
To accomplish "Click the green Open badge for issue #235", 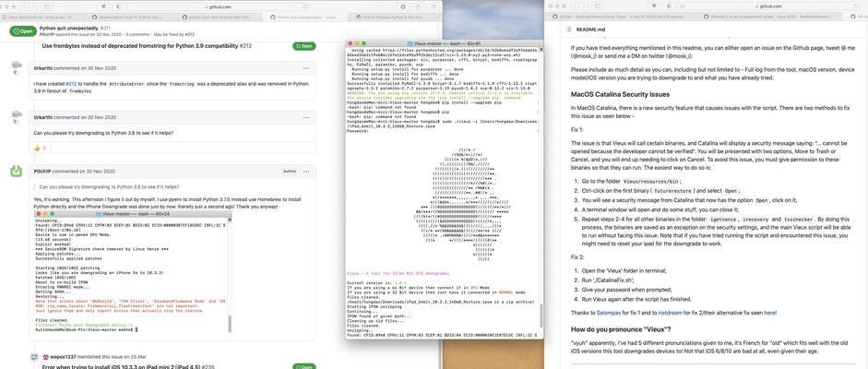I will tap(303, 367).
